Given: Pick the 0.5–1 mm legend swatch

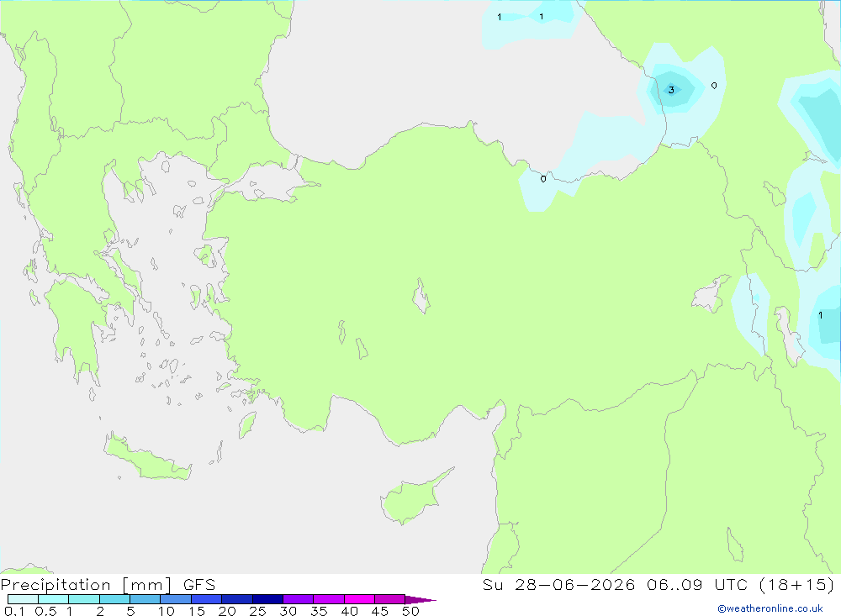Looking at the screenshot, I should [x=54, y=599].
